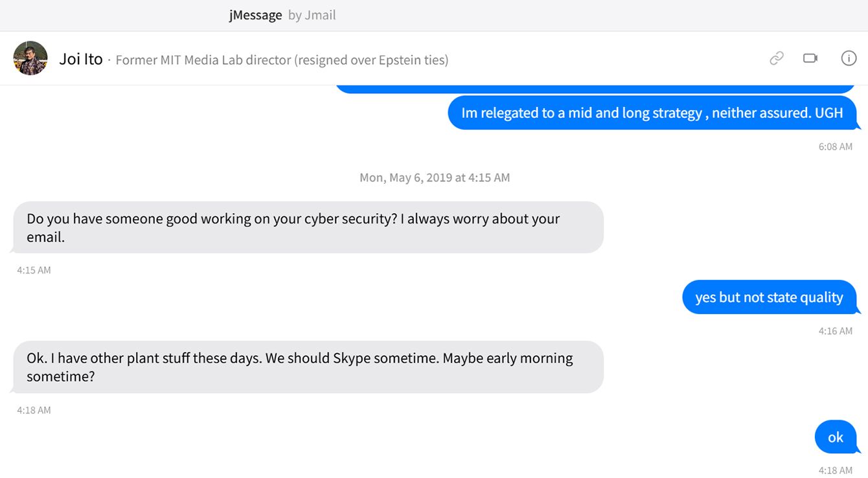Screen dimensions: 868x478
Task: Click Joi Ito's profile avatar
Action: 30,58
